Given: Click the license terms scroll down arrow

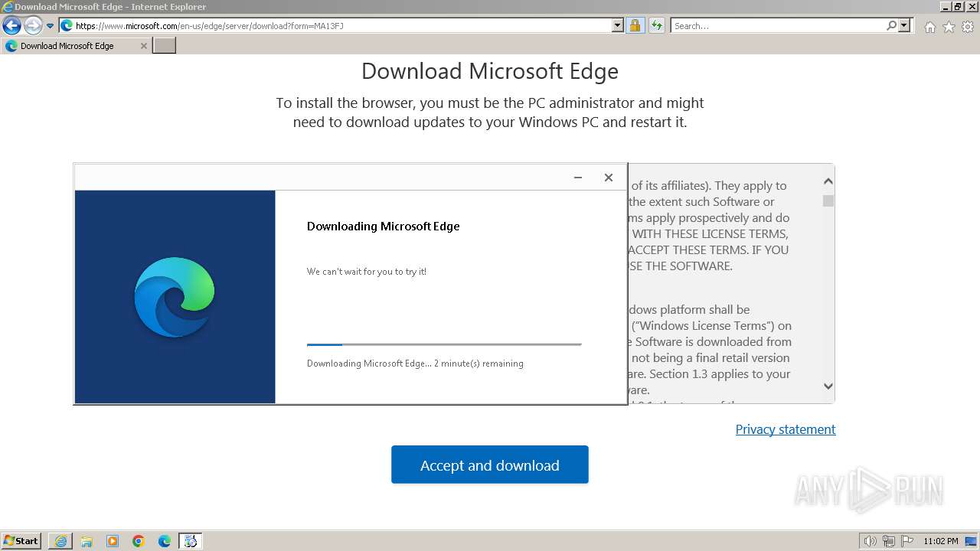Looking at the screenshot, I should pyautogui.click(x=828, y=386).
